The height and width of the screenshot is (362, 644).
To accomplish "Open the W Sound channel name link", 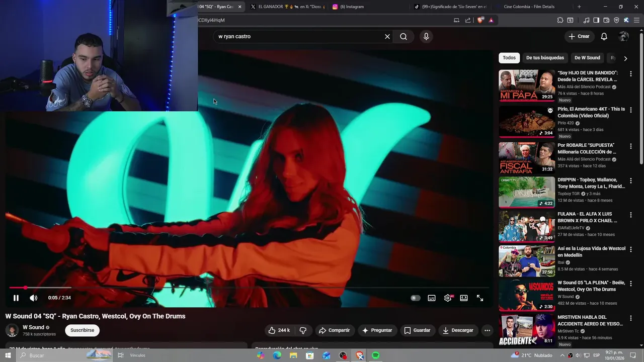I will tap(33, 327).
